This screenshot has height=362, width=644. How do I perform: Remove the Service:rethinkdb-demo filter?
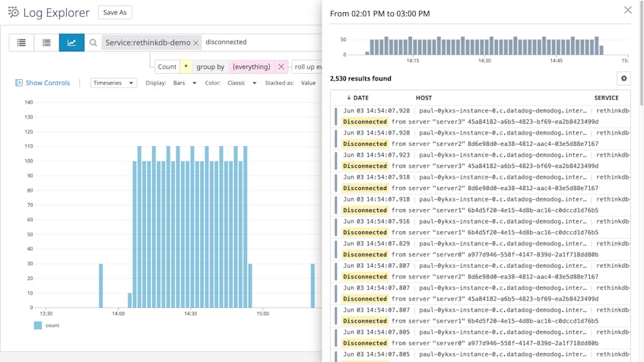coord(196,43)
